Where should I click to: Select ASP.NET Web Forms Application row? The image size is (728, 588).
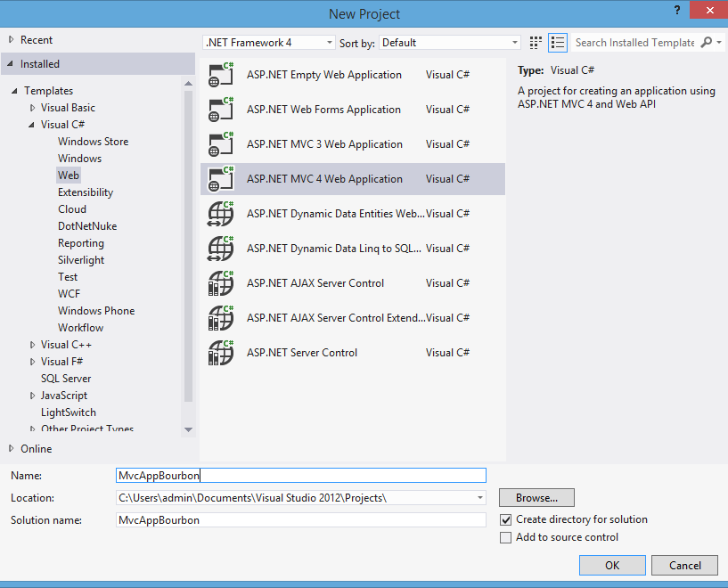[352, 110]
